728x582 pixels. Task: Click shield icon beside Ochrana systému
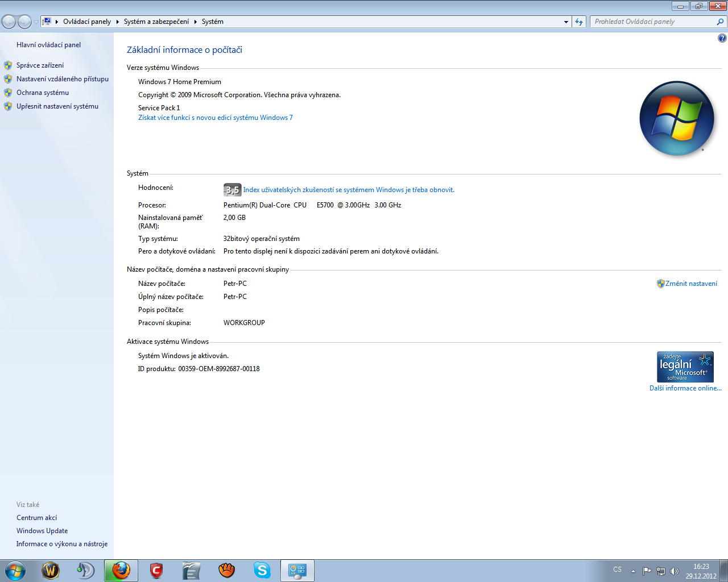(8, 93)
